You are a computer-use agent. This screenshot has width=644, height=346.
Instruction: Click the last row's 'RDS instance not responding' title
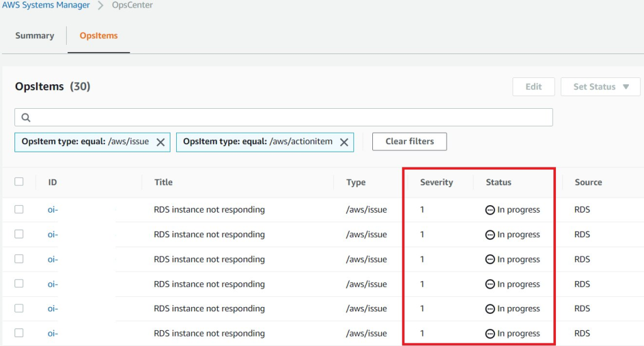pyautogui.click(x=209, y=333)
